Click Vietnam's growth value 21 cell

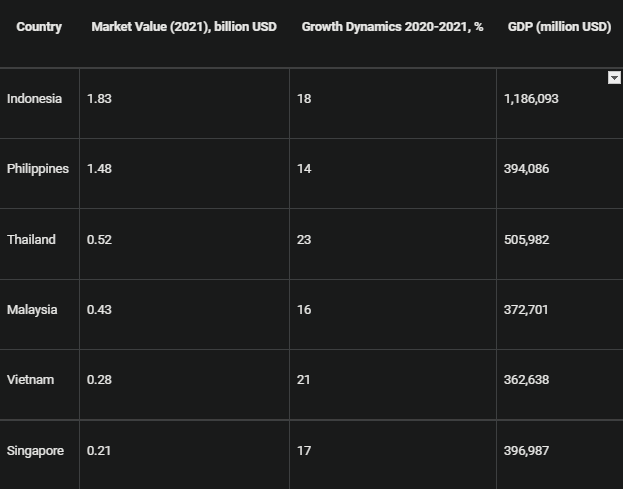304,380
